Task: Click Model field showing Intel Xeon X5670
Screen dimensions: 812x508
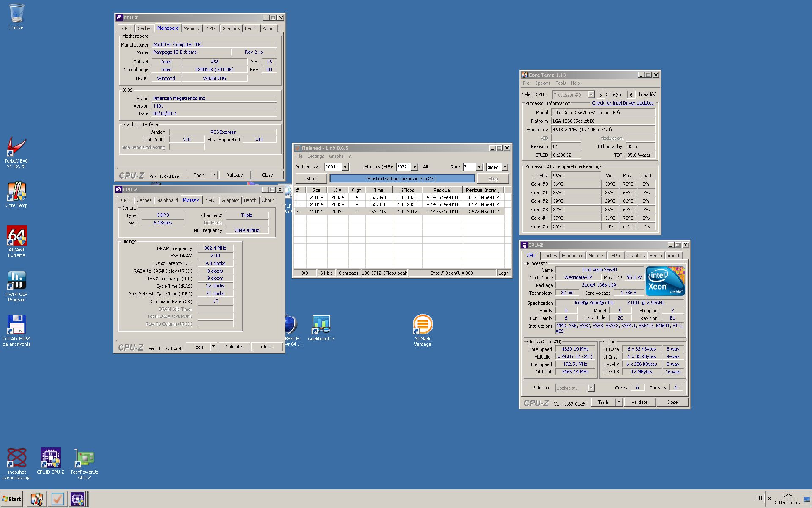Action: click(604, 113)
